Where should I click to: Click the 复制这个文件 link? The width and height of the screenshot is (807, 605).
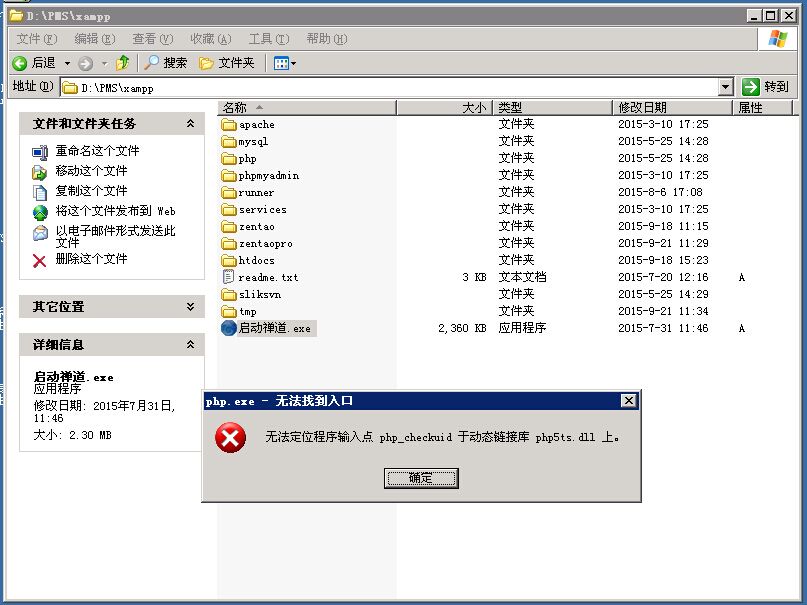click(x=91, y=191)
